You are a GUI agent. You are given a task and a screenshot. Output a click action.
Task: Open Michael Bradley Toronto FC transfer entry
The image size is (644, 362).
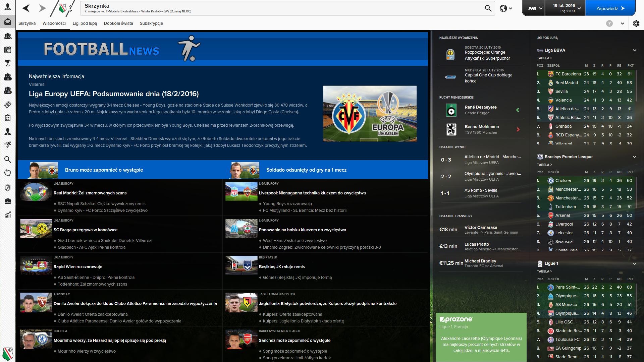click(x=481, y=263)
